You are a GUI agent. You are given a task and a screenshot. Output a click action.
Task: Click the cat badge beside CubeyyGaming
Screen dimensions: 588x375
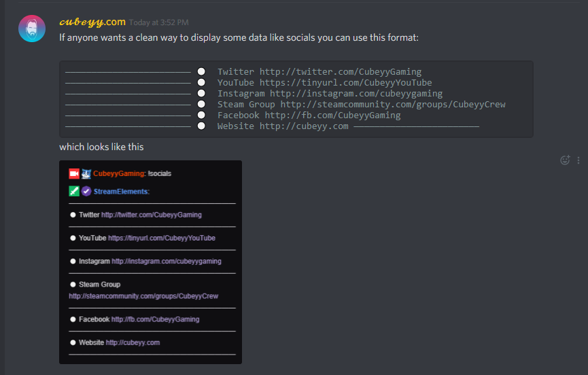(x=86, y=173)
